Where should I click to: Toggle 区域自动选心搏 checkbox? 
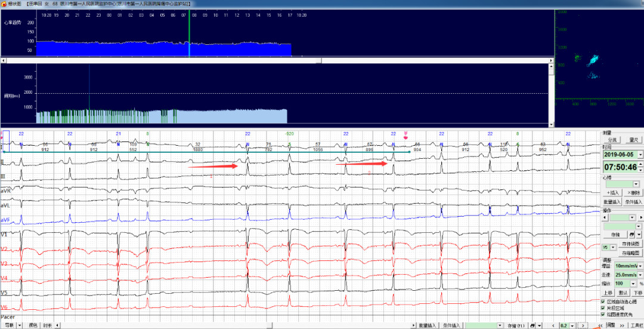pos(603,302)
